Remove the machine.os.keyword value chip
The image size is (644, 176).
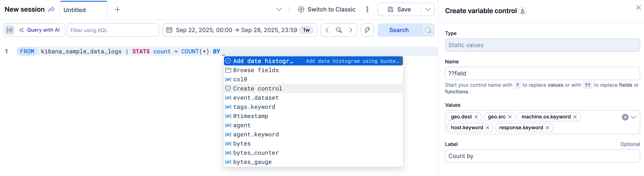pos(575,117)
